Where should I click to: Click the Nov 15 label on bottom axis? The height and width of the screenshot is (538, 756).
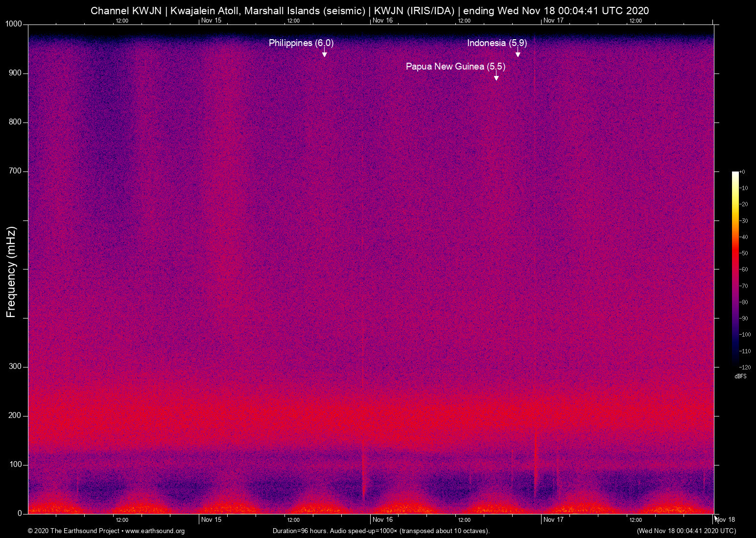(x=211, y=520)
